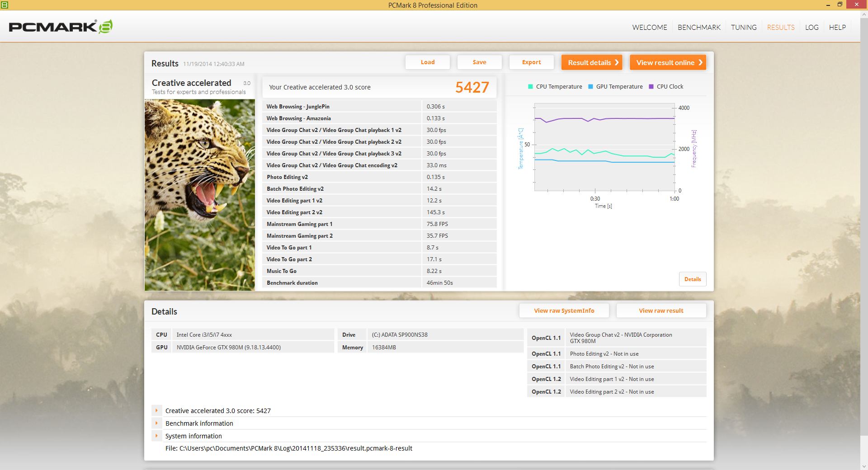Select Mainstream Gaming part 1 row
The height and width of the screenshot is (470, 868).
point(379,224)
